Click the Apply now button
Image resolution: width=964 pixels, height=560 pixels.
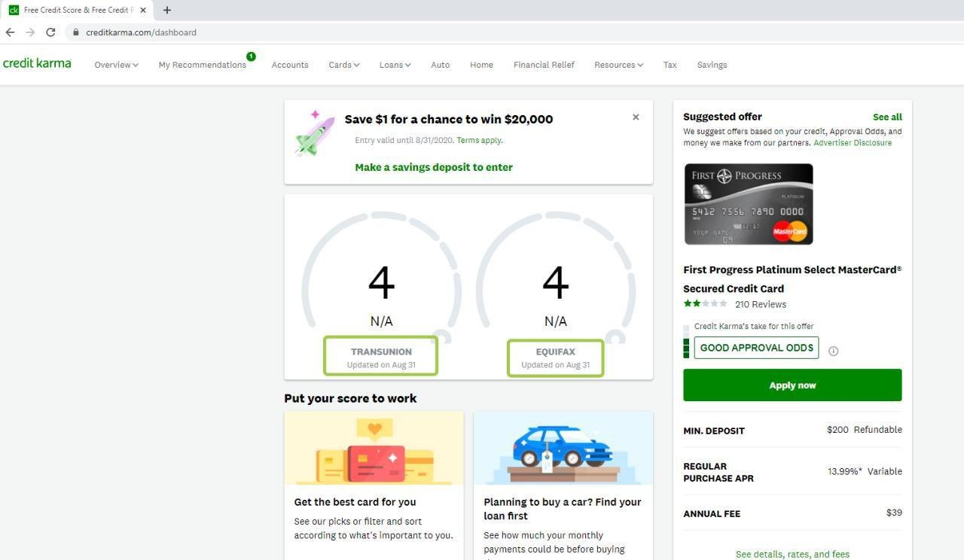pos(792,385)
